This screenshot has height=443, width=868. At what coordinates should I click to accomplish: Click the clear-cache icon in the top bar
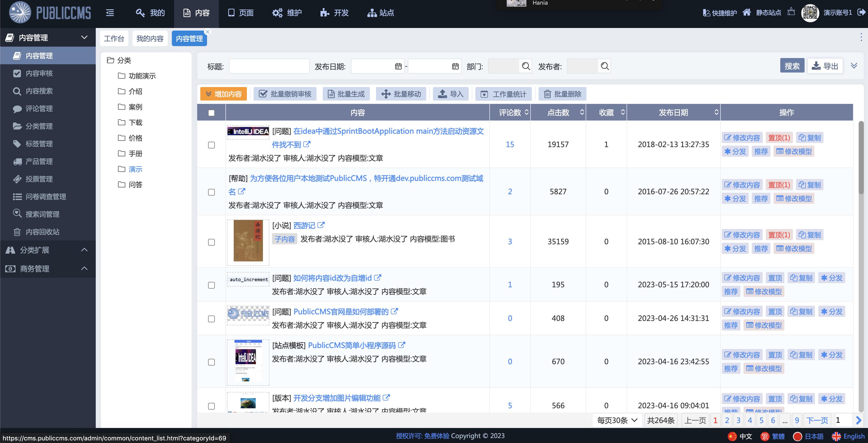pyautogui.click(x=791, y=12)
